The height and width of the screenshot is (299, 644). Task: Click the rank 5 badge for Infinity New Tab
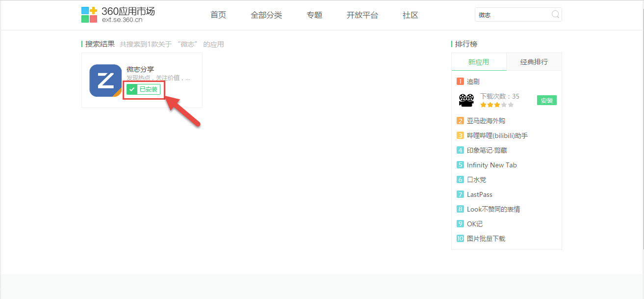(x=460, y=165)
